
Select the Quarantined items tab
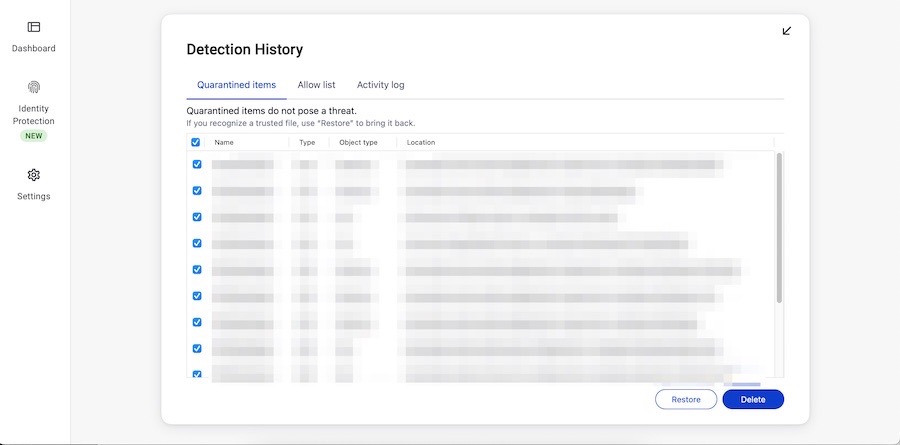pos(236,85)
